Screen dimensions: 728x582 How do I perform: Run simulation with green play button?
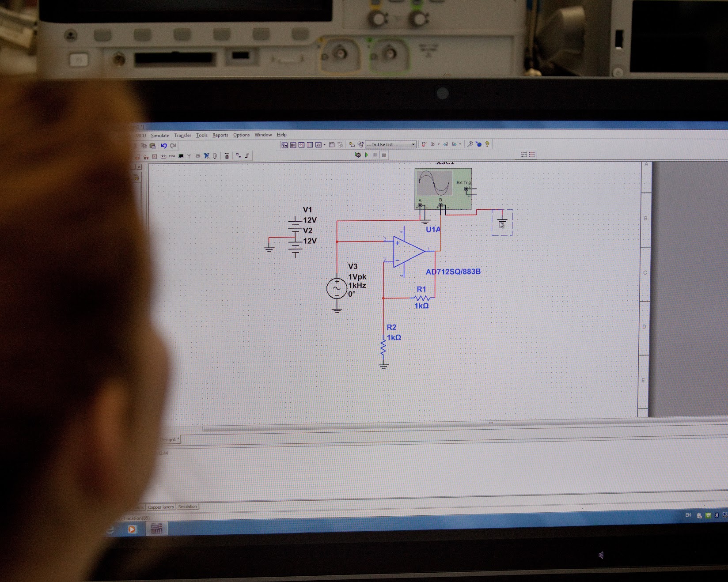367,155
